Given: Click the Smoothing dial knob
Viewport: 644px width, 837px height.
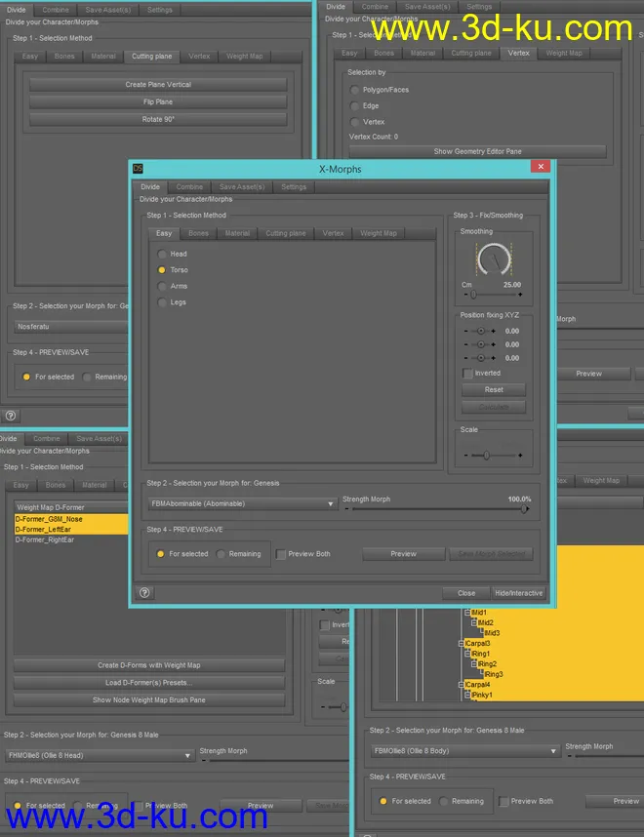Looking at the screenshot, I should click(x=496, y=259).
